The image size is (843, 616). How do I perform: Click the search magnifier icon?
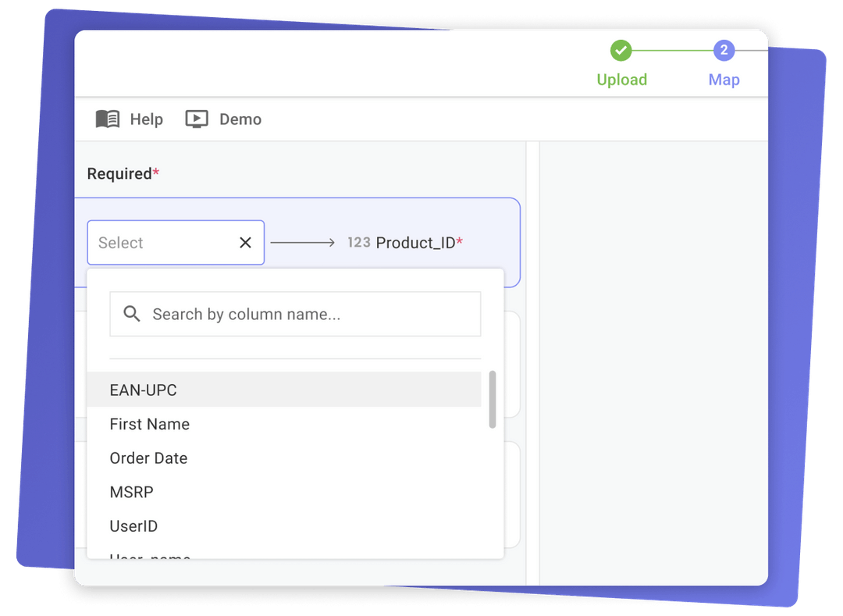pos(131,314)
